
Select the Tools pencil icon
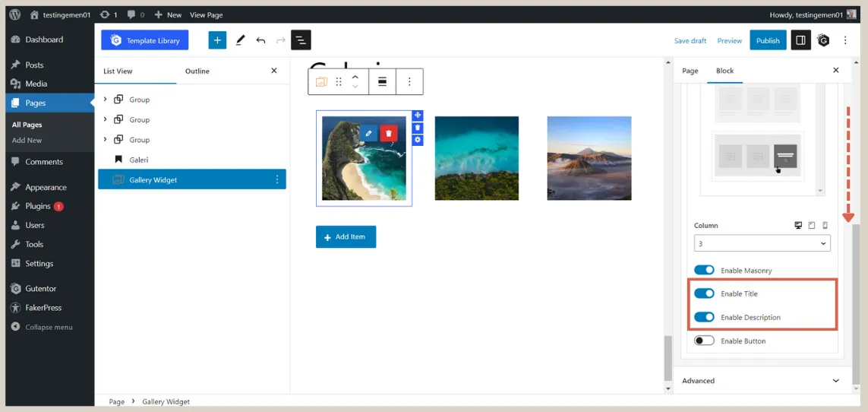coord(240,40)
